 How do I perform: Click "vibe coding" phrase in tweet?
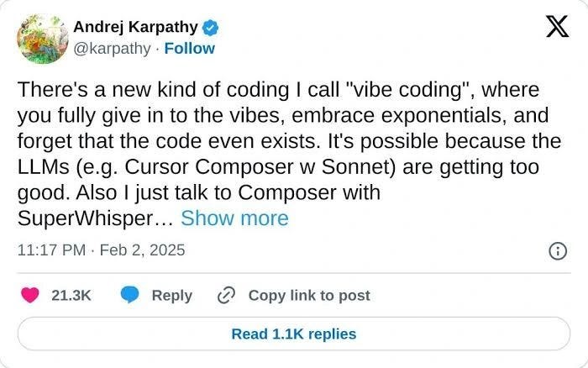coord(409,90)
